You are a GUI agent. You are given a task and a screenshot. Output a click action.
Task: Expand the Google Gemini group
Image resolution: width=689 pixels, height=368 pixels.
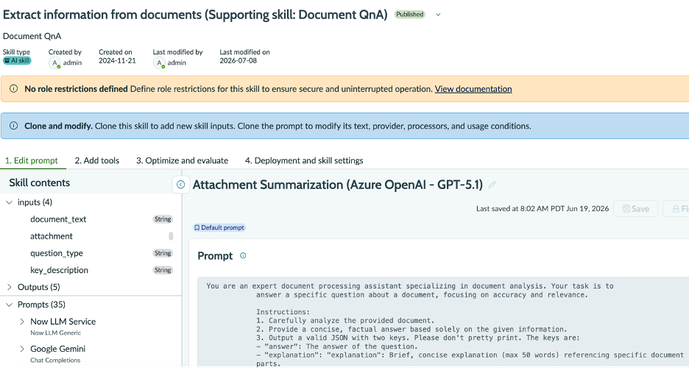[22, 349]
